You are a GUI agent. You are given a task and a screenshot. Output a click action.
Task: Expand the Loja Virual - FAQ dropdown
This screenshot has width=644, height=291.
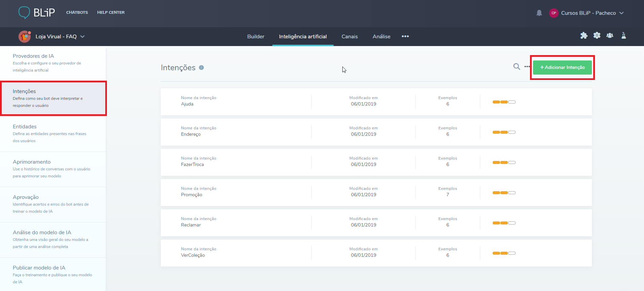[82, 37]
